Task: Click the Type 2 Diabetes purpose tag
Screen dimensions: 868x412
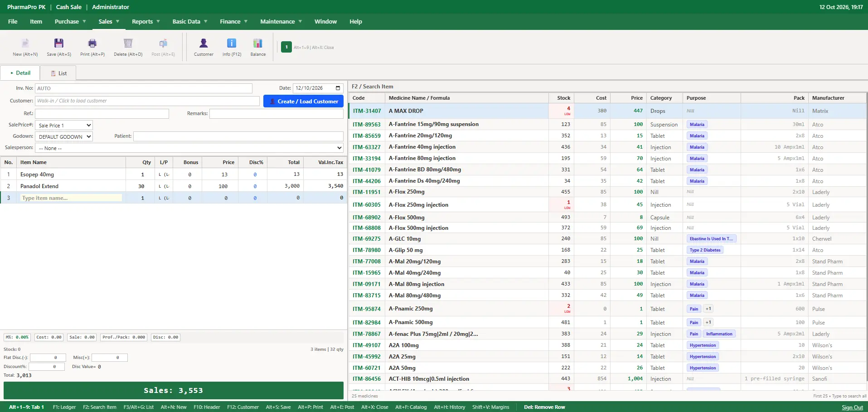Action: point(705,250)
